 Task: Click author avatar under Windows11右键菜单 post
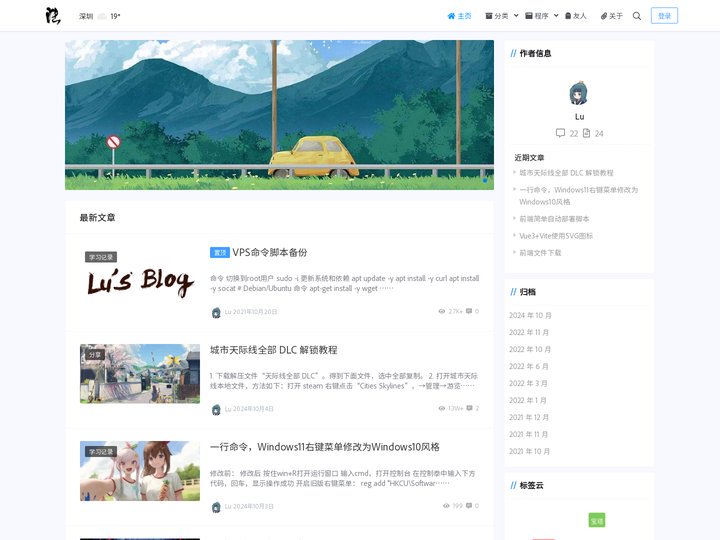[216, 506]
